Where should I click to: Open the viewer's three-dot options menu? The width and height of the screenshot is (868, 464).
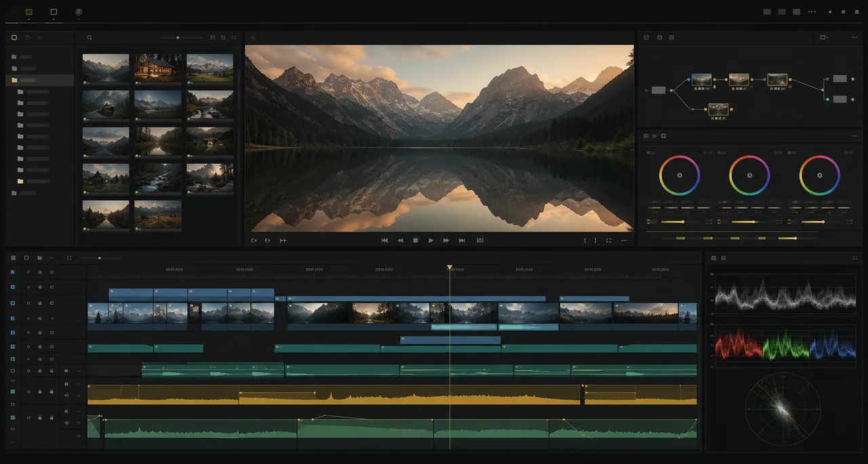click(x=624, y=240)
